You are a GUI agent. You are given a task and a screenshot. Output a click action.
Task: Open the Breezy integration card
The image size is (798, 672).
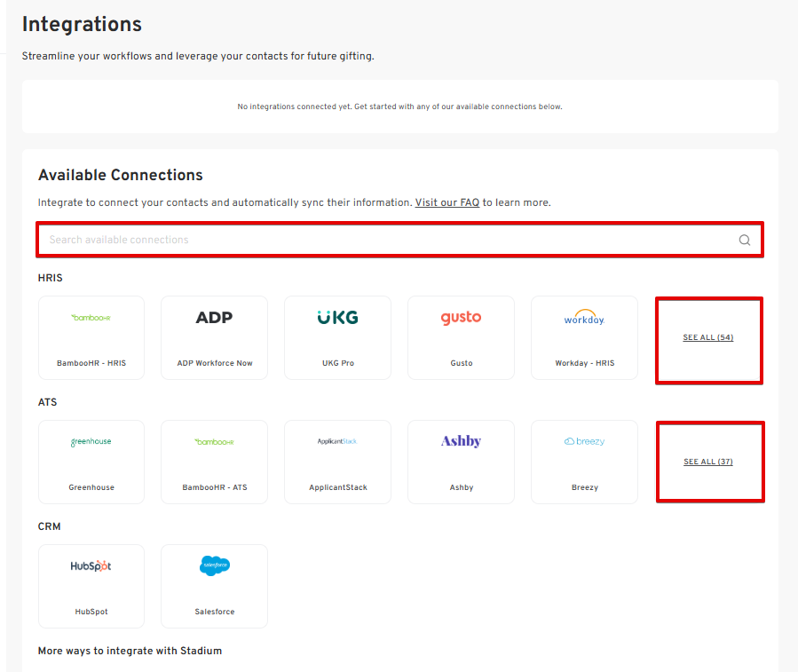(x=584, y=462)
